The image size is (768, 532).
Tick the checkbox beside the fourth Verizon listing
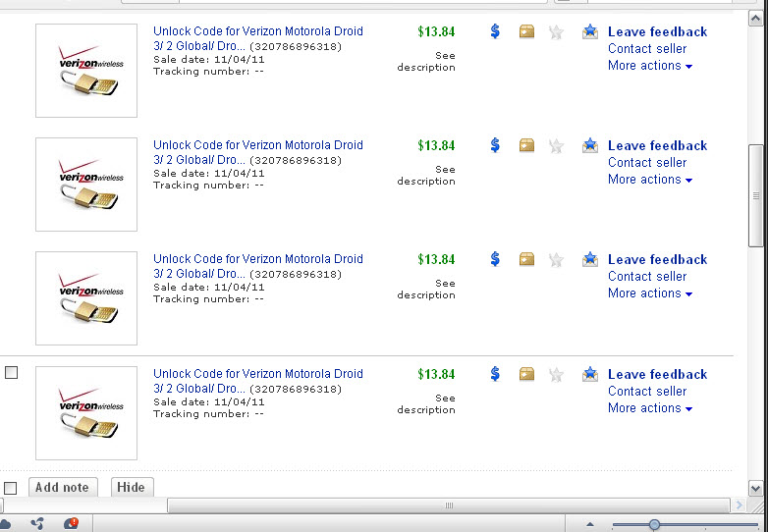(x=11, y=372)
